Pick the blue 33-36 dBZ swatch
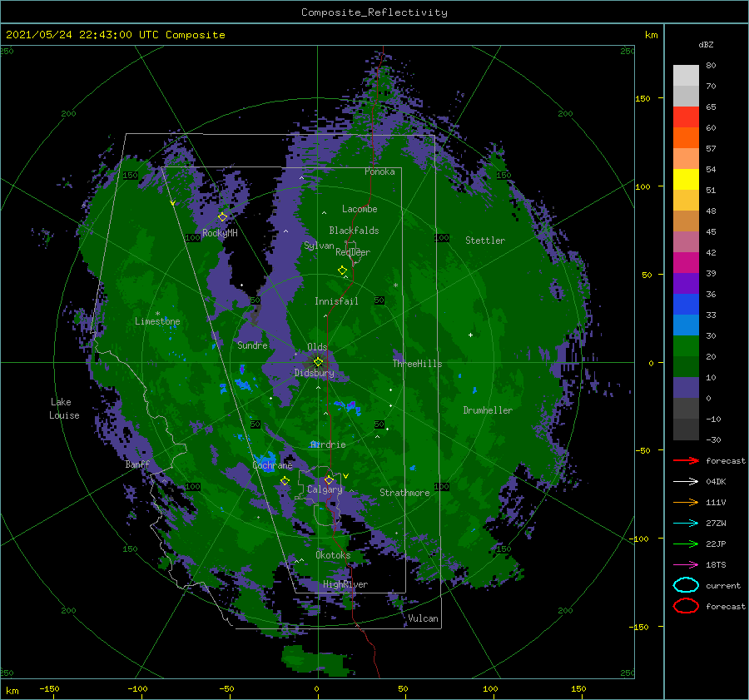This screenshot has height=700, width=749. [686, 304]
